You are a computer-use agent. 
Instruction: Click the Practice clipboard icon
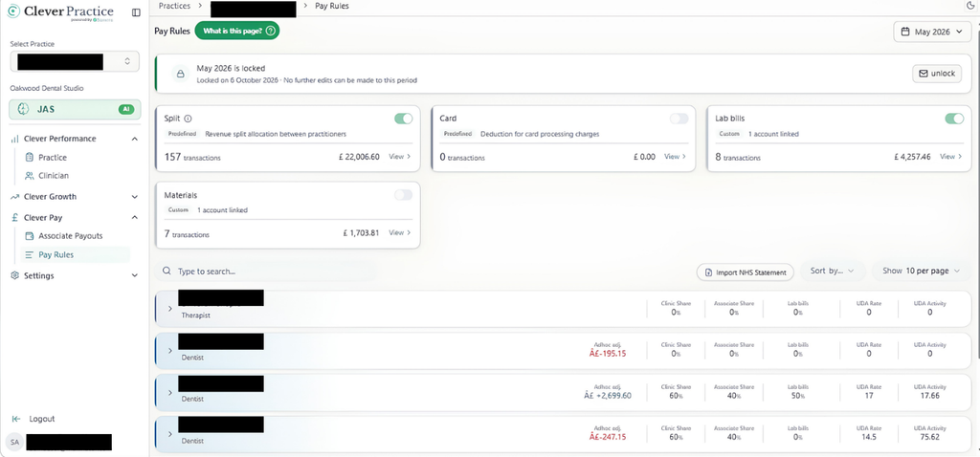pos(29,158)
